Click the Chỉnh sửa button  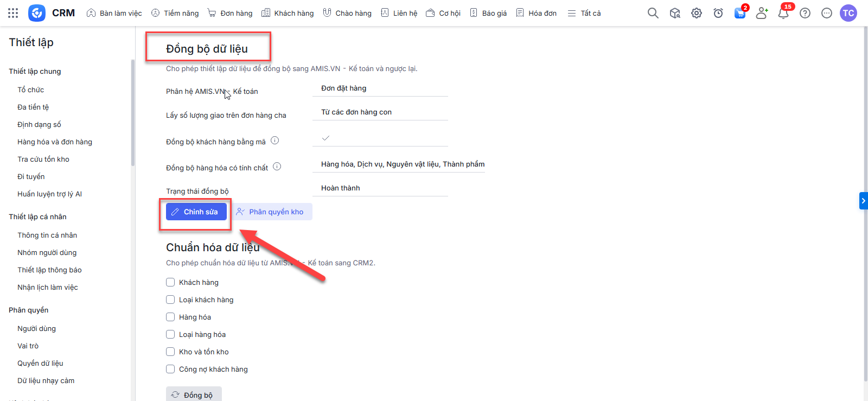(196, 212)
